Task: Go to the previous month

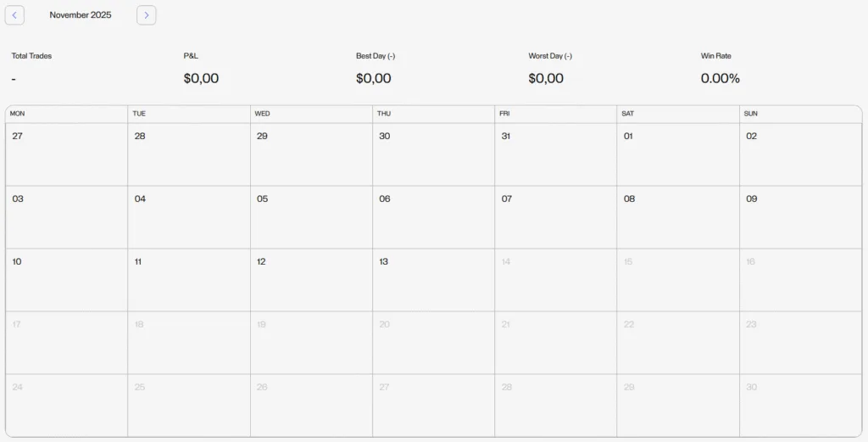Action: click(14, 15)
